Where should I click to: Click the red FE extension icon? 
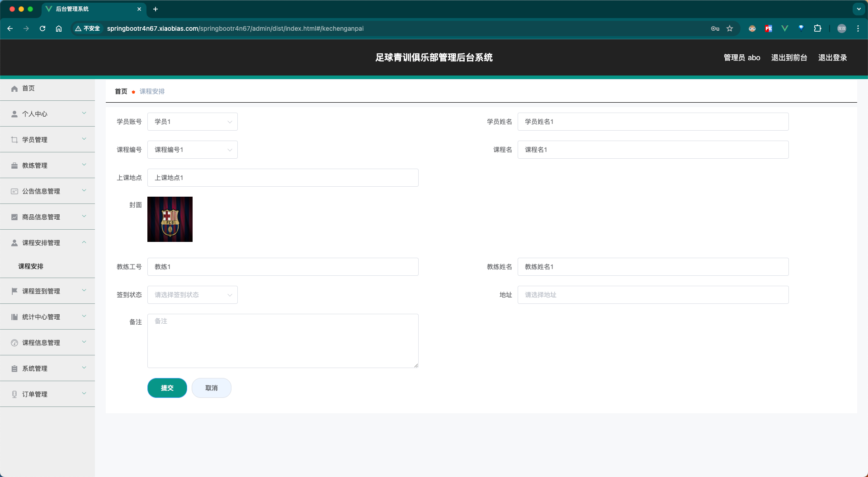pyautogui.click(x=769, y=28)
